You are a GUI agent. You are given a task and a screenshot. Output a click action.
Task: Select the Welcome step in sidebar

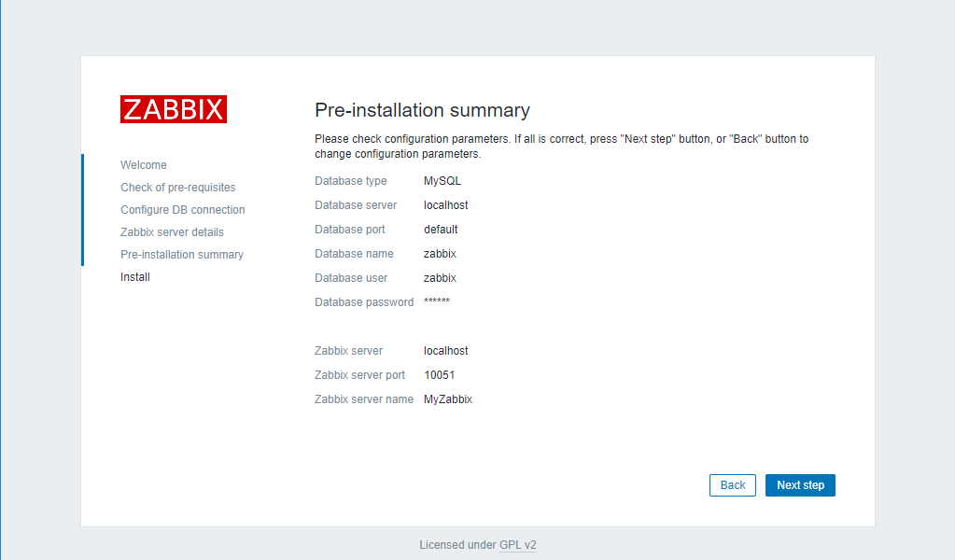[x=144, y=165]
